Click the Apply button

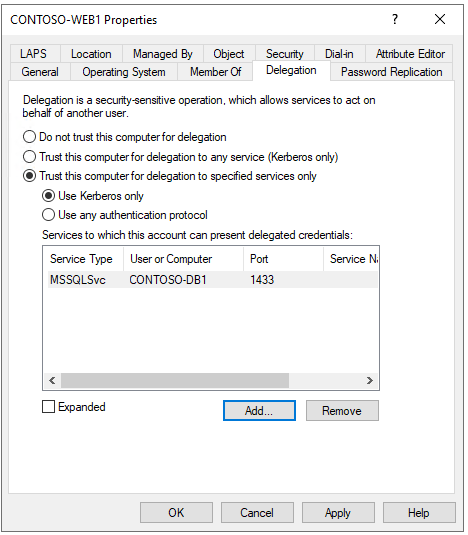338,512
